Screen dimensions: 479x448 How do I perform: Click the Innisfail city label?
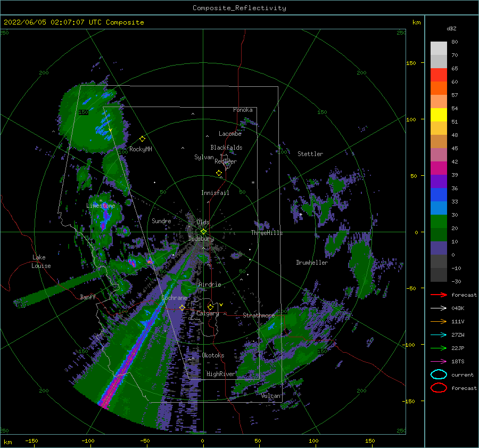[215, 193]
